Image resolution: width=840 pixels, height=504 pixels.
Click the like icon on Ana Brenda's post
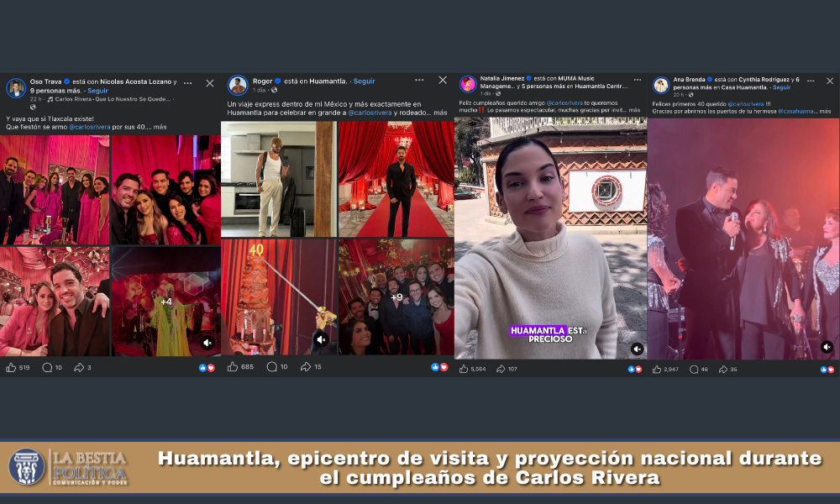click(x=657, y=369)
